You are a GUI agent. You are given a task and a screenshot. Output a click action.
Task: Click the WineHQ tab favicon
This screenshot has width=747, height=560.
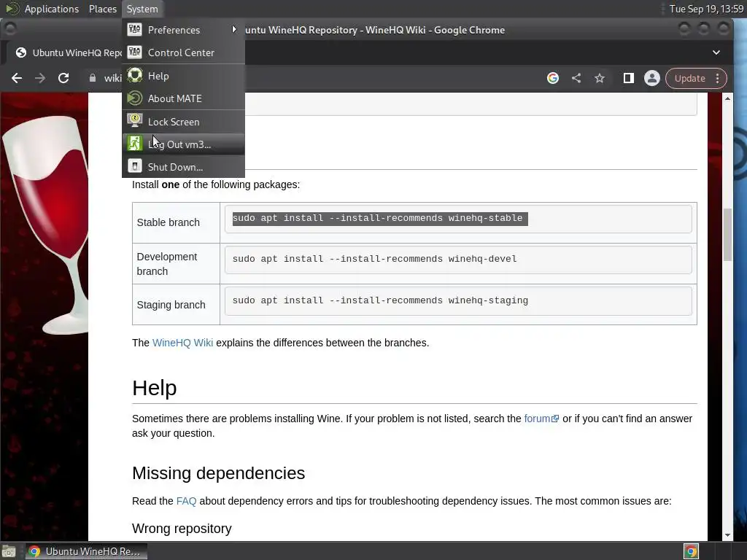21,52
